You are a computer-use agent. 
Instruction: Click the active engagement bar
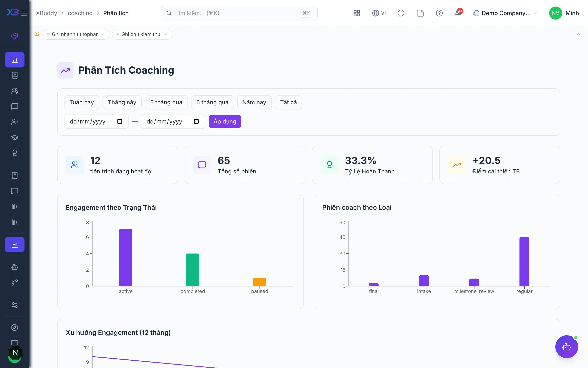126,258
